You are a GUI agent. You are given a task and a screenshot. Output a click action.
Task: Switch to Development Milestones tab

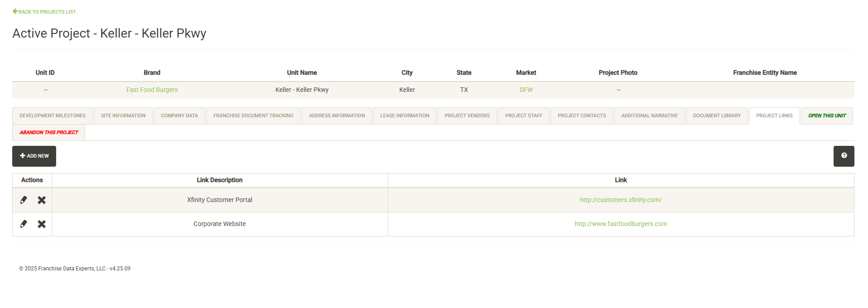click(x=53, y=116)
